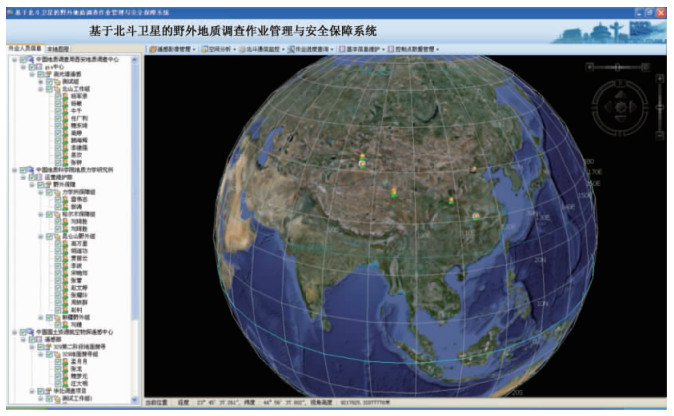The image size is (674, 416).
Task: Collapse the 中国地质科学院地质力学研究所 tree node
Action: tap(15, 170)
